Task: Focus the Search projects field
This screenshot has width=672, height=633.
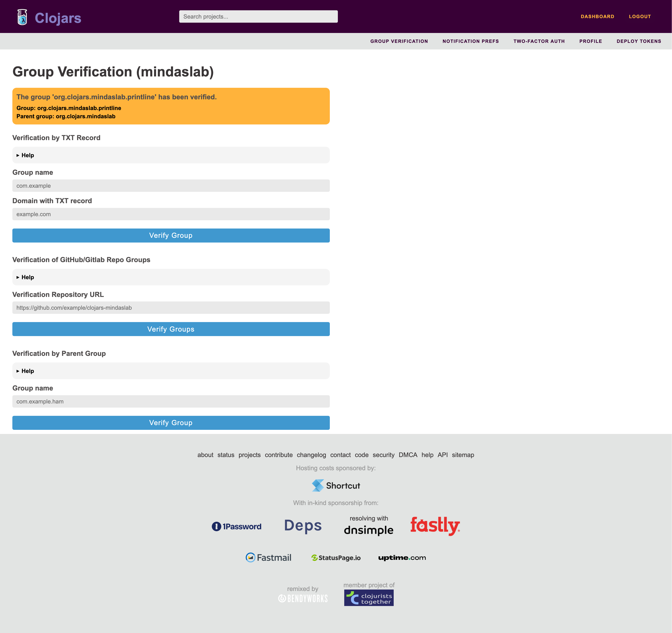Action: click(x=258, y=16)
